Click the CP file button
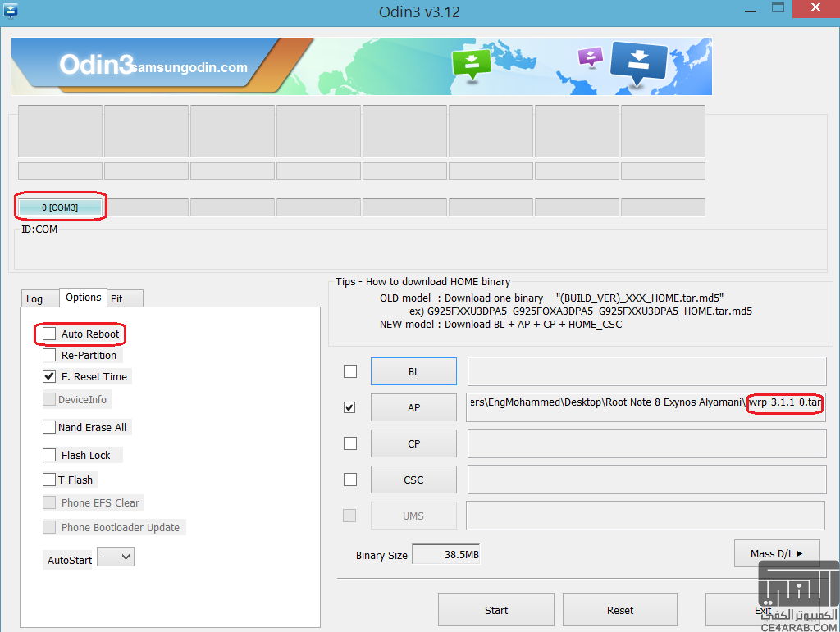 coord(413,443)
